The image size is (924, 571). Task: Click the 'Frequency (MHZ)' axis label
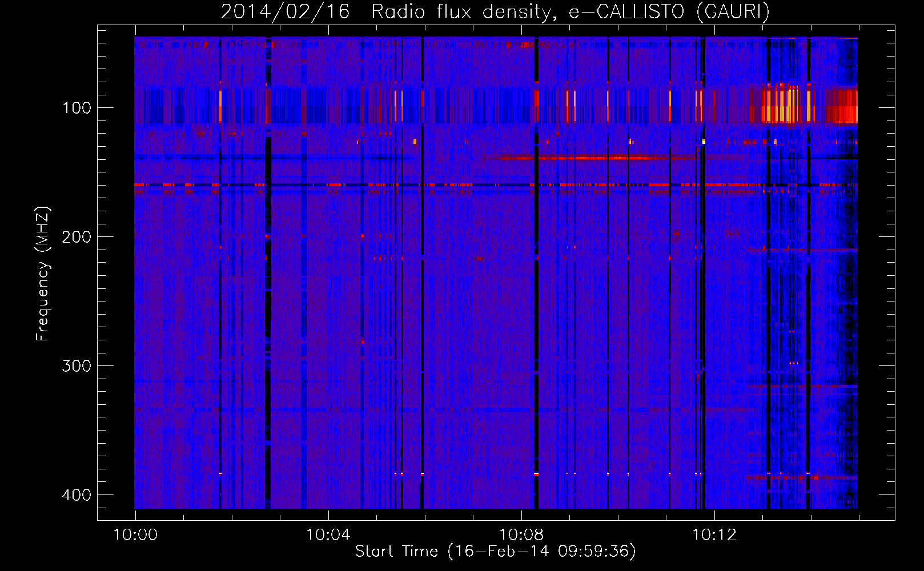(x=43, y=274)
